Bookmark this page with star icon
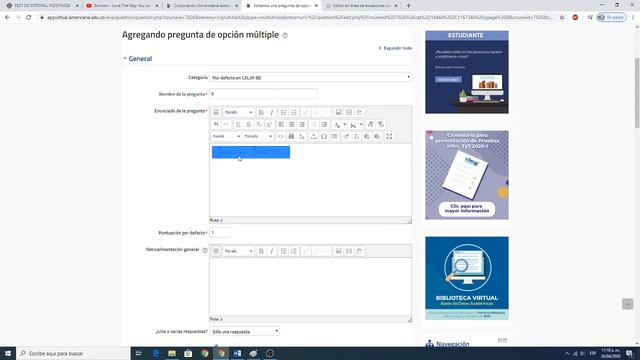Viewport: 640px width, 360px height. click(x=562, y=18)
